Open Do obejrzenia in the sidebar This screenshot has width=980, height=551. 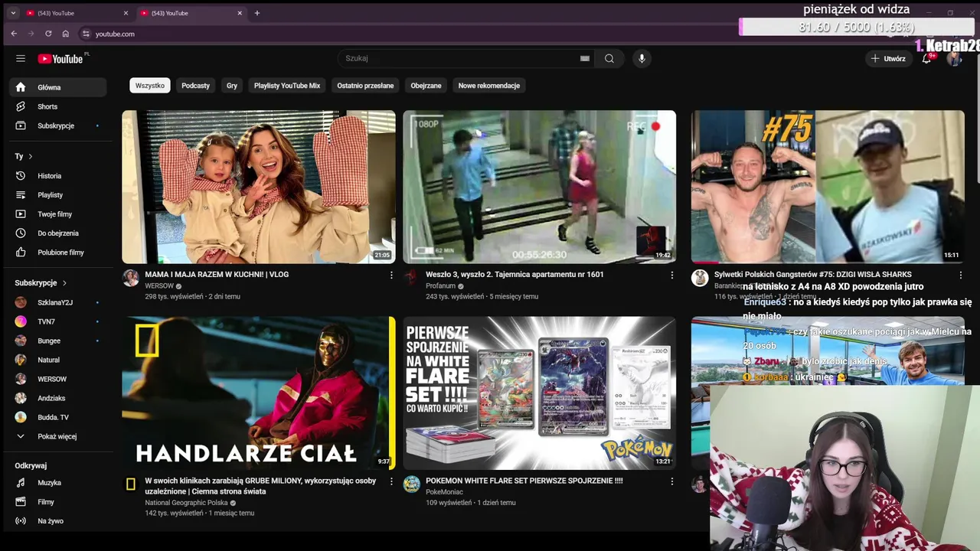[57, 233]
